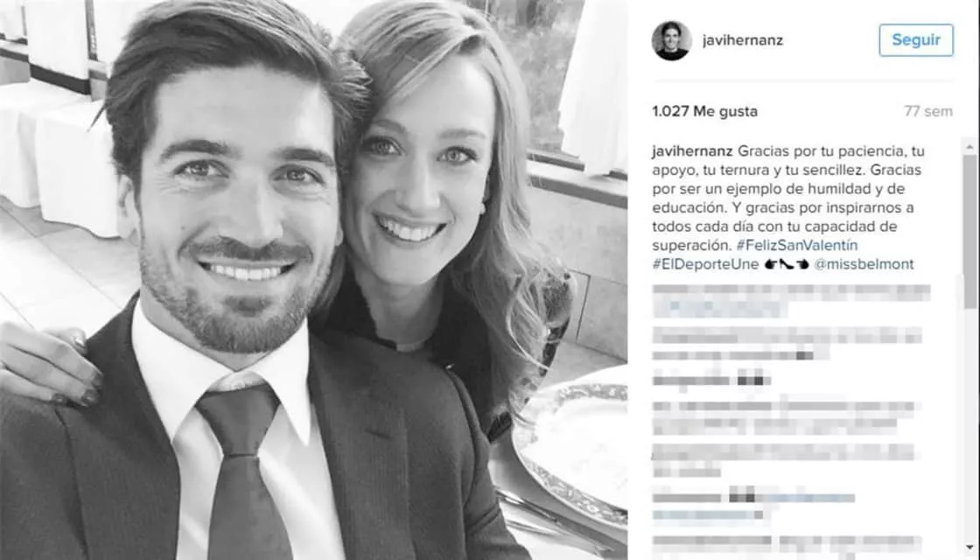This screenshot has height=560, width=980.
Task: Click the empty scrollbar track below the thumb
Action: [x=969, y=425]
